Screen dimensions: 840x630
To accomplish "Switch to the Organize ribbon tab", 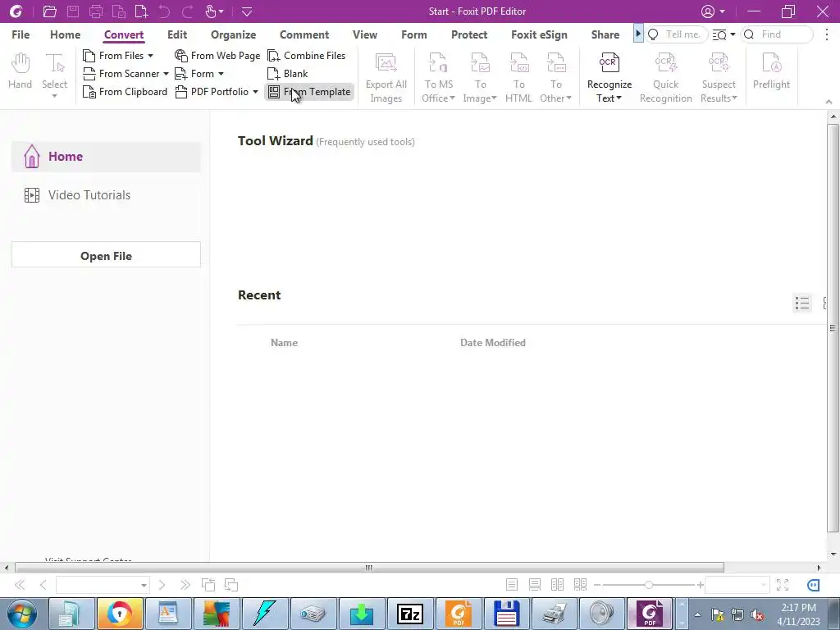I will [x=234, y=34].
